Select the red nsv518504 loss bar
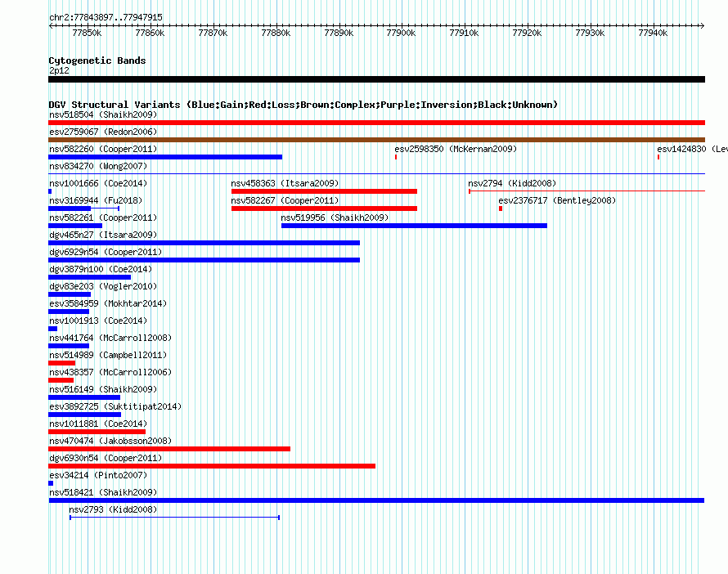 pos(376,123)
